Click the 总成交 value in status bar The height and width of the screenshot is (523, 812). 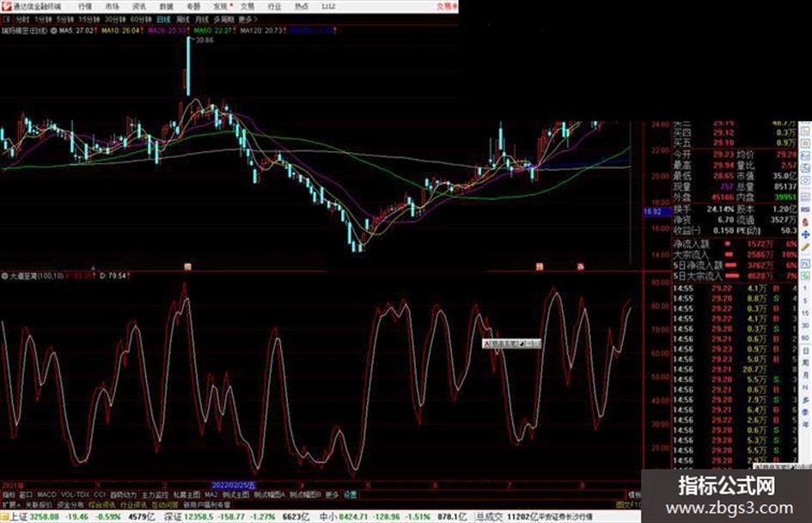click(523, 516)
